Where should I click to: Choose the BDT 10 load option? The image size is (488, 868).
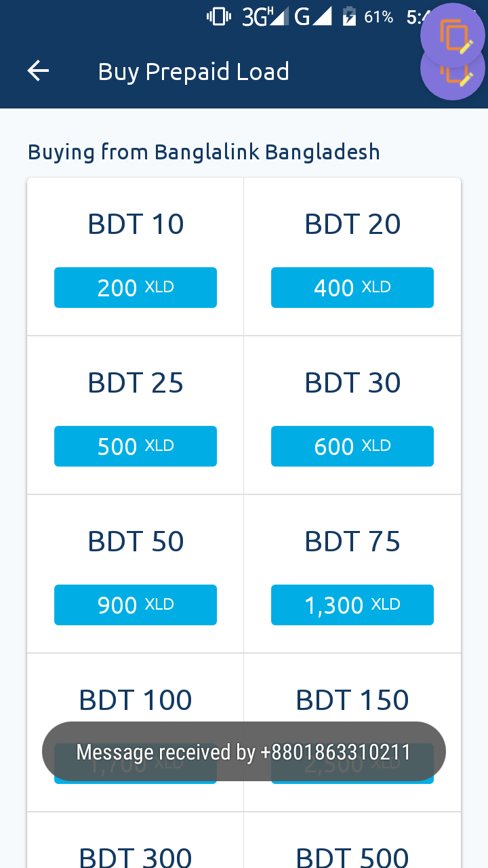pos(136,224)
